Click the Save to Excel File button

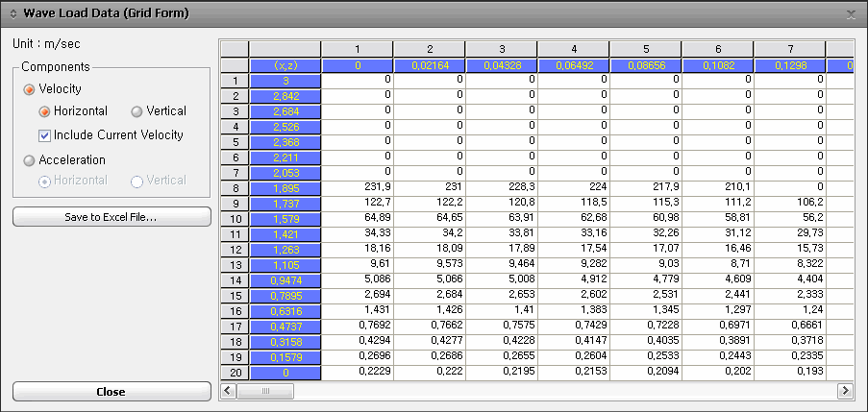point(111,217)
